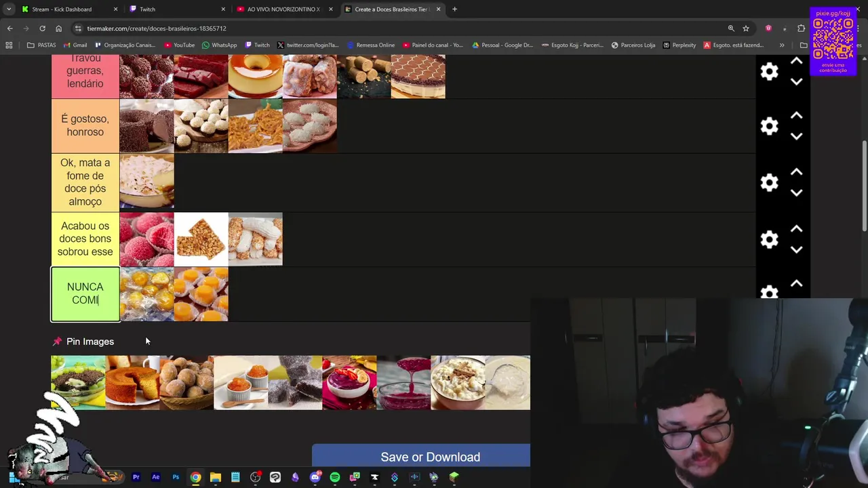This screenshot has height=488, width=868.
Task: Open settings gear for 'Travou guerras, lendário' row
Action: 769,71
